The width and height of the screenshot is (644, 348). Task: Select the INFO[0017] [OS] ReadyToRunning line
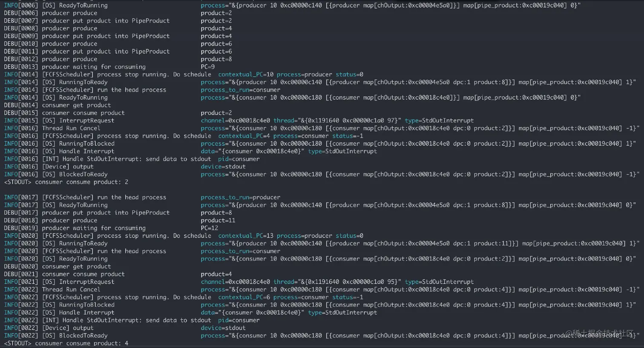pos(320,205)
